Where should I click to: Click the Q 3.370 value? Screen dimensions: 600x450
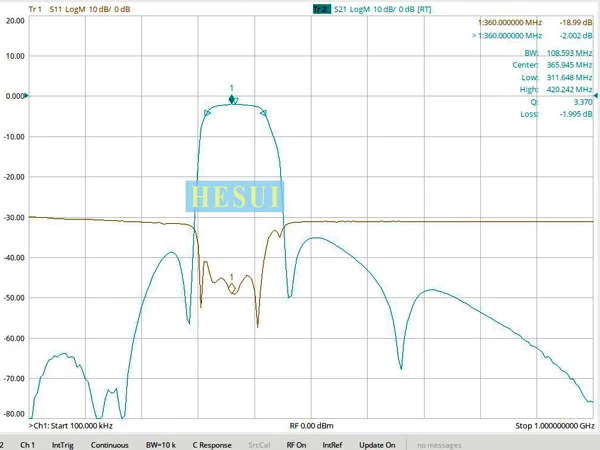(583, 102)
